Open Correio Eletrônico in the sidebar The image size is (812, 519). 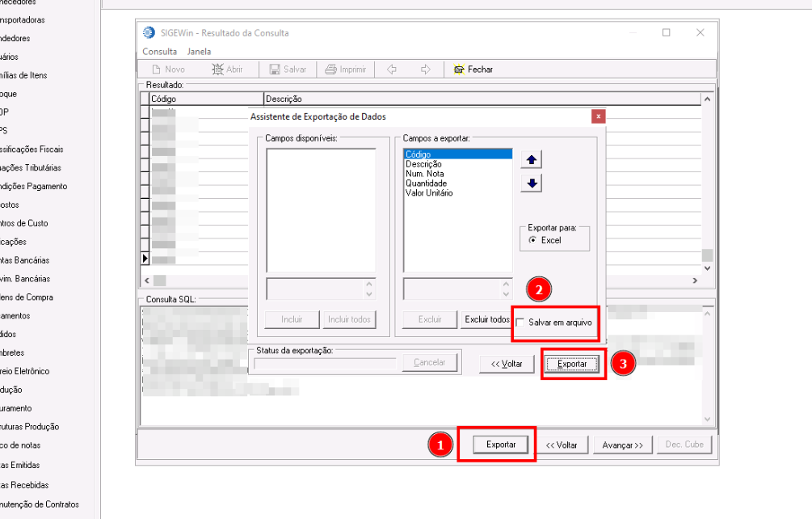[24, 371]
